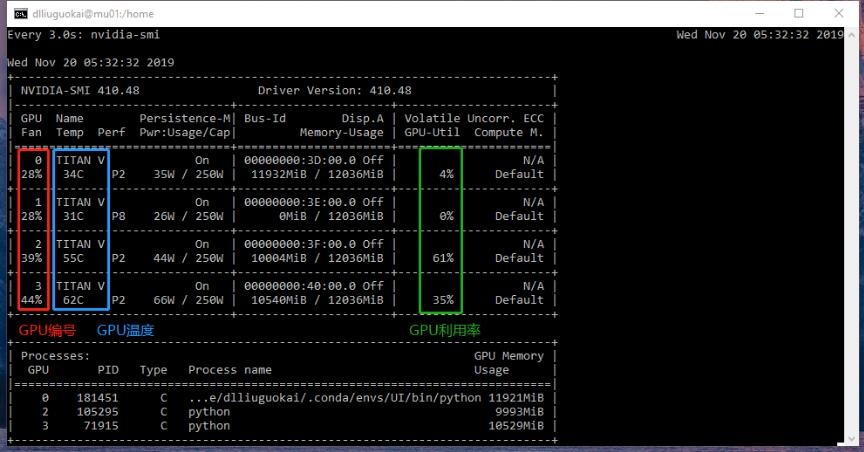Click the GPU utilization value '4%'
Viewport: 864px width, 452px height.
point(446,174)
